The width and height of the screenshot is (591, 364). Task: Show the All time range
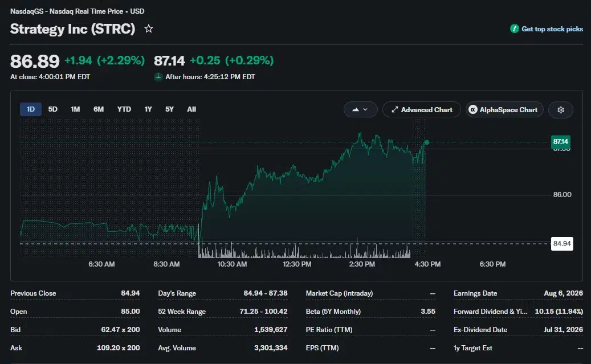coord(191,109)
